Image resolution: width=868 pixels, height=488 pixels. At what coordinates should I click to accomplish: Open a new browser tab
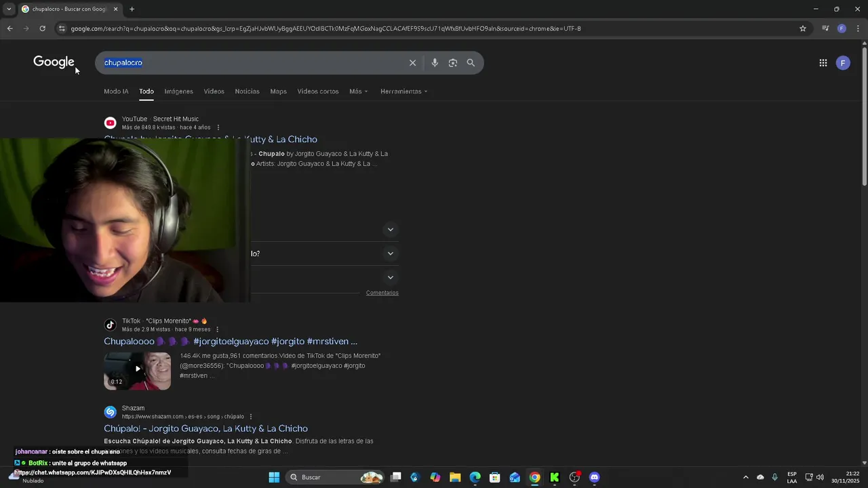coord(132,9)
